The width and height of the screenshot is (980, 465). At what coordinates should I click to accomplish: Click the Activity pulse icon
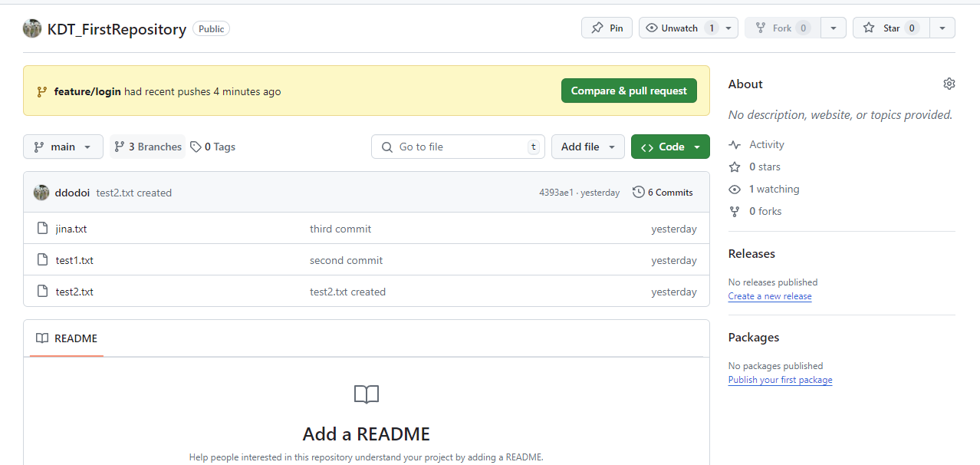735,144
